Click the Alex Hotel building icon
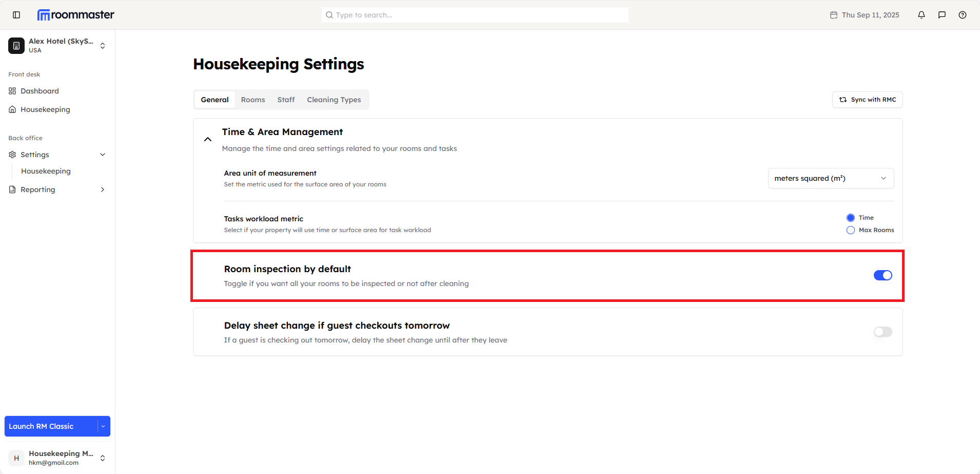The width and height of the screenshot is (980, 474). point(16,46)
